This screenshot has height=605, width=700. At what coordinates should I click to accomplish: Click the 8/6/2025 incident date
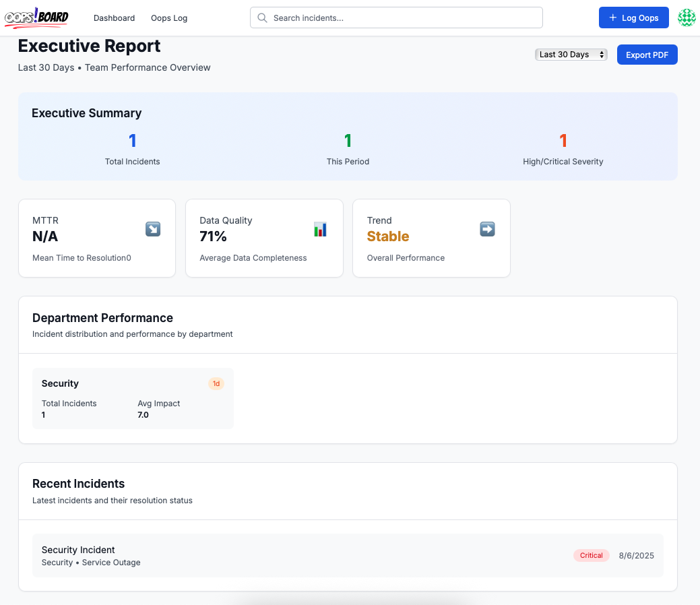(x=637, y=555)
